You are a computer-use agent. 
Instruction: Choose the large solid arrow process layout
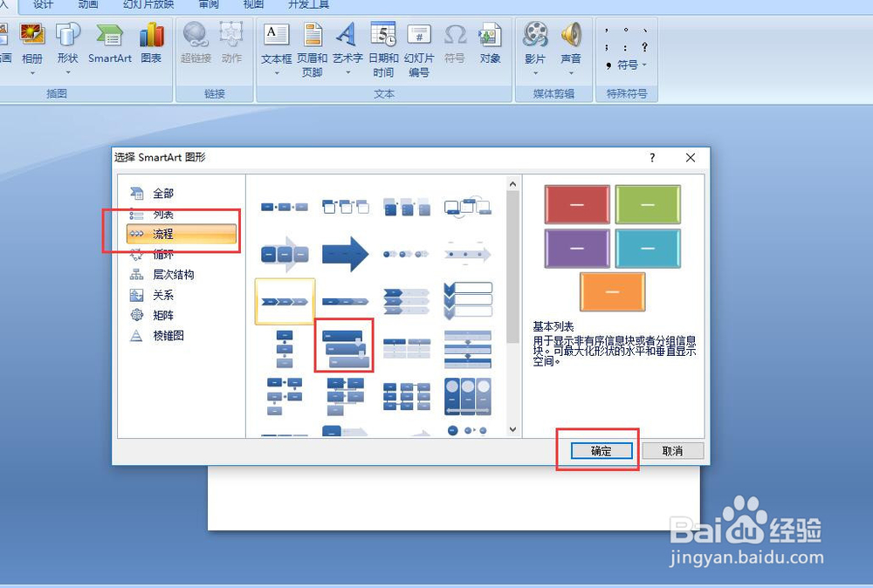pyautogui.click(x=345, y=254)
